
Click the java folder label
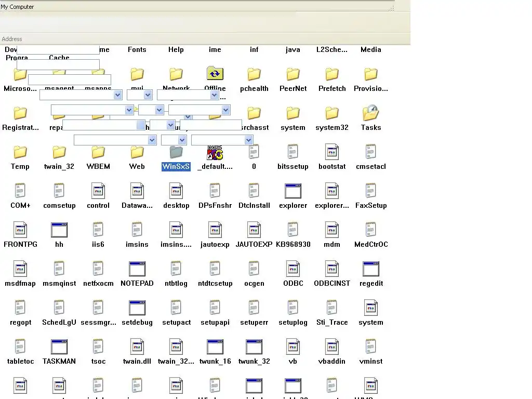click(x=293, y=49)
